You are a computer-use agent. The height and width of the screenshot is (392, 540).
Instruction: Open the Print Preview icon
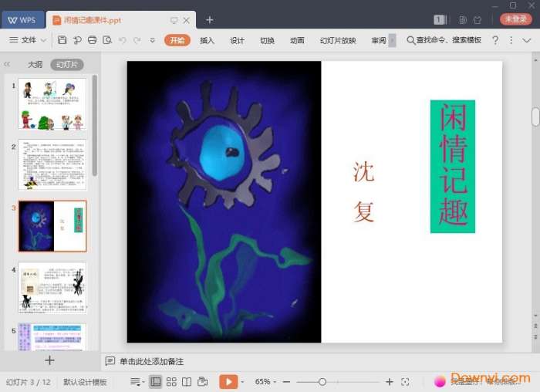pos(107,40)
